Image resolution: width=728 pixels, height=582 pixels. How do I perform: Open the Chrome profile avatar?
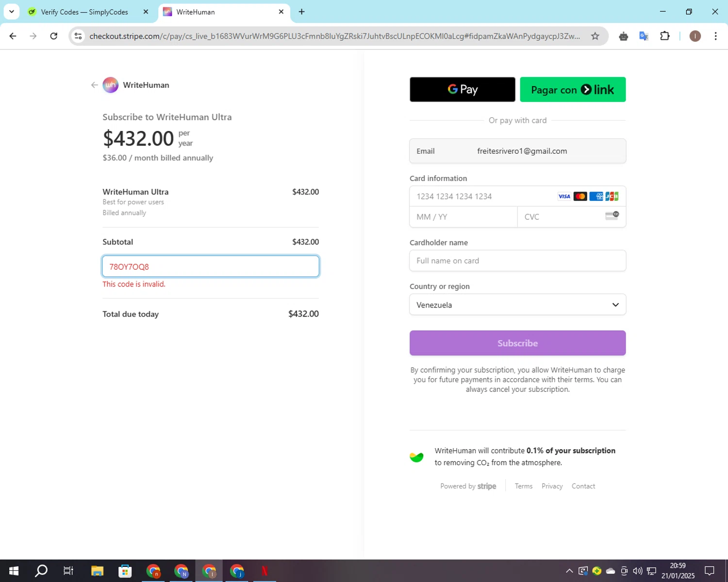695,36
